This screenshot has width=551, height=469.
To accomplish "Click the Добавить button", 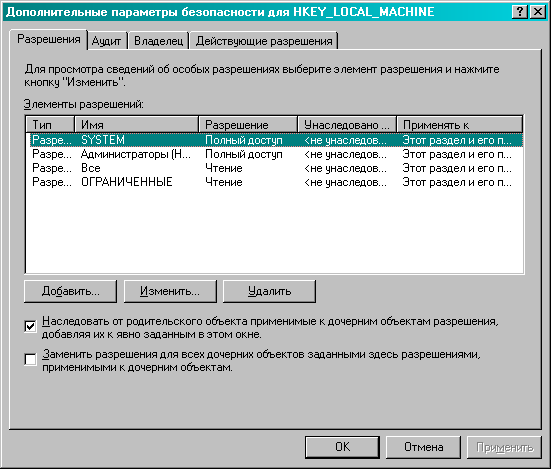I will (70, 291).
